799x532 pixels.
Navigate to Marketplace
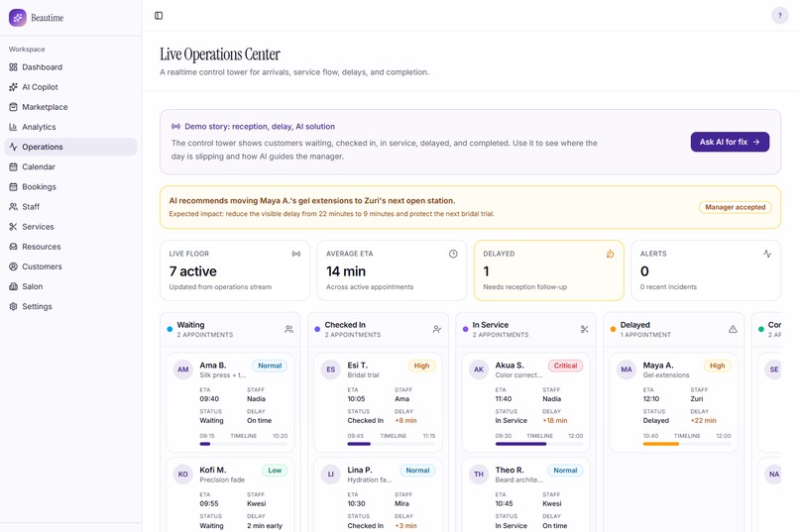[70, 107]
